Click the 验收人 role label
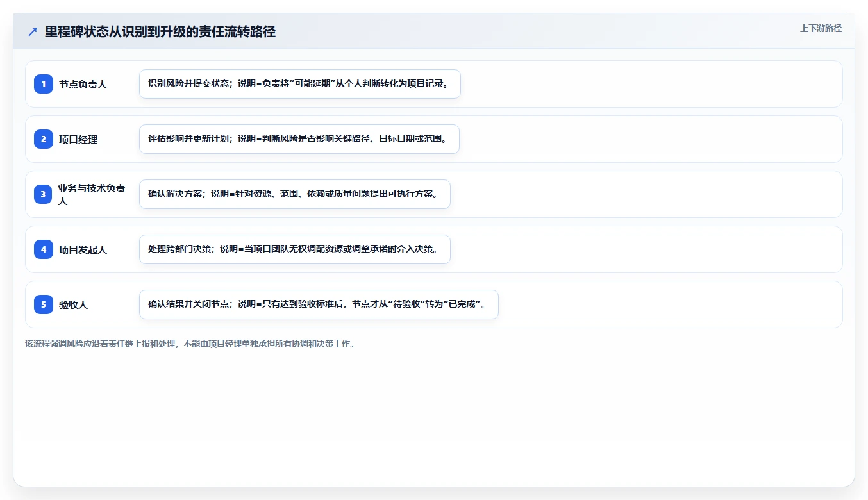 click(73, 304)
